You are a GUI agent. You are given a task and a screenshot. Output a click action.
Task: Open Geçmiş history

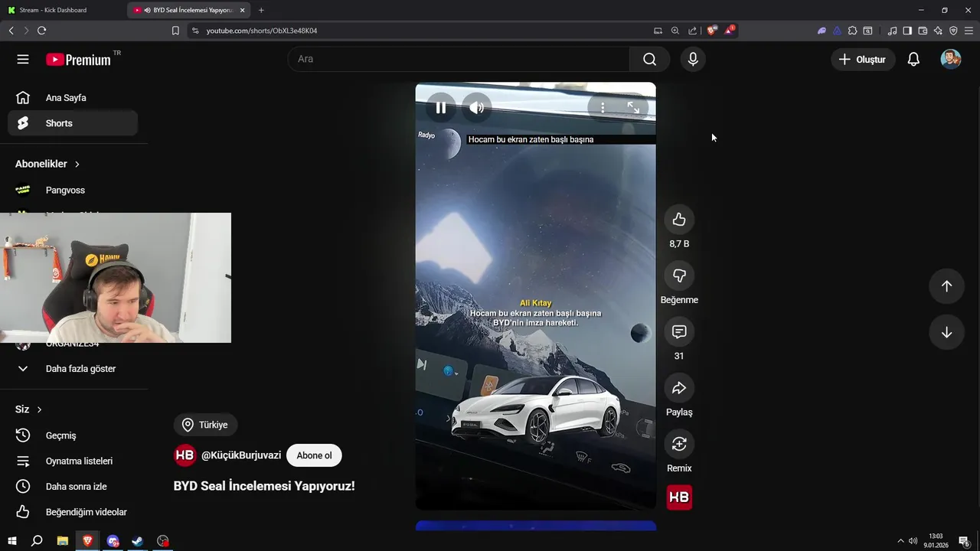pos(73,435)
